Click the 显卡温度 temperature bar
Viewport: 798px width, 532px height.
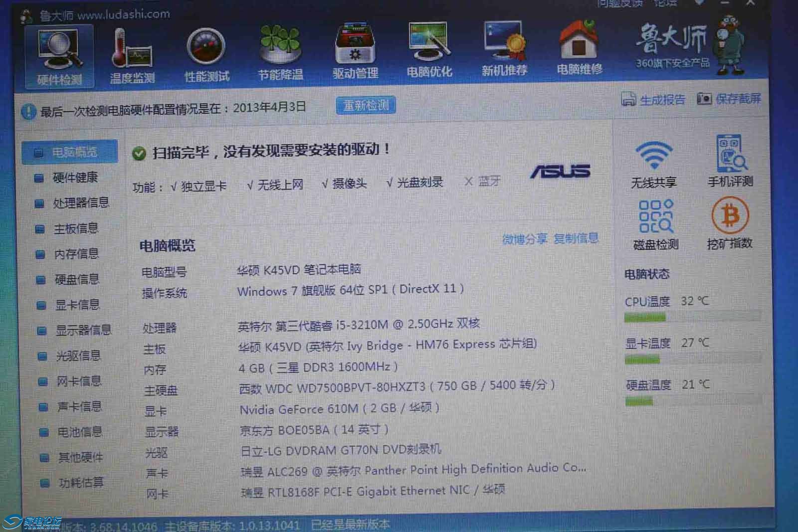coord(693,358)
